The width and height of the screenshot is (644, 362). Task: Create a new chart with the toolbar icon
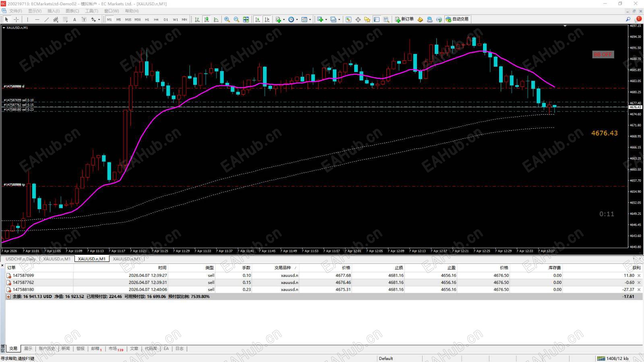tap(320, 19)
